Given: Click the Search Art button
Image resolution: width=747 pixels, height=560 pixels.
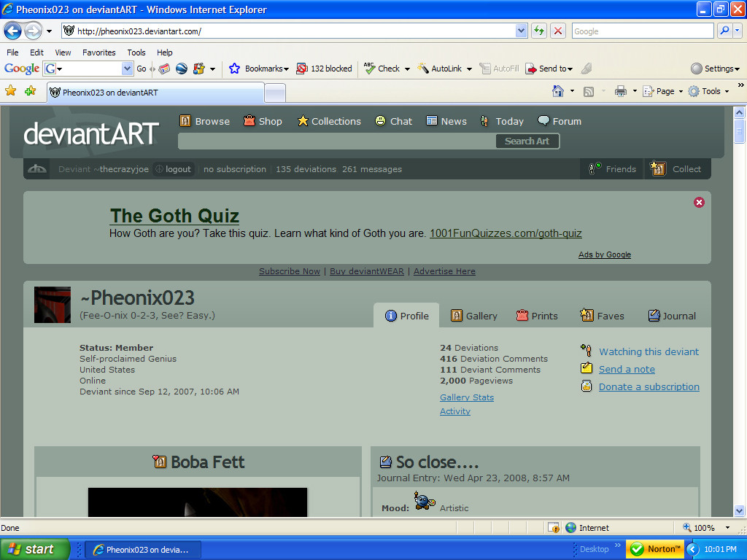Looking at the screenshot, I should click(527, 141).
